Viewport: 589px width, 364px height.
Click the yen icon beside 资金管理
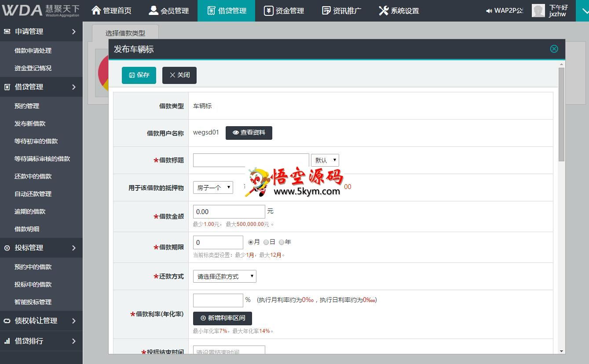coord(268,11)
